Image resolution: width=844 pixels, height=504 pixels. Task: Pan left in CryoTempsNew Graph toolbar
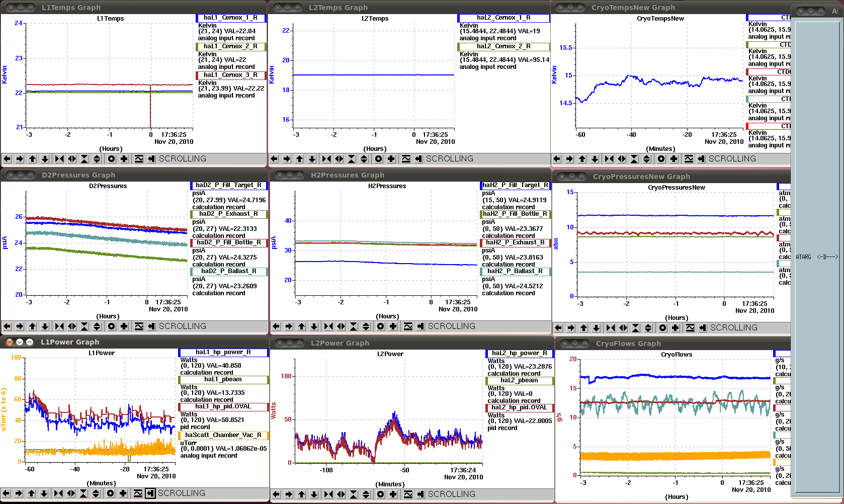click(557, 159)
